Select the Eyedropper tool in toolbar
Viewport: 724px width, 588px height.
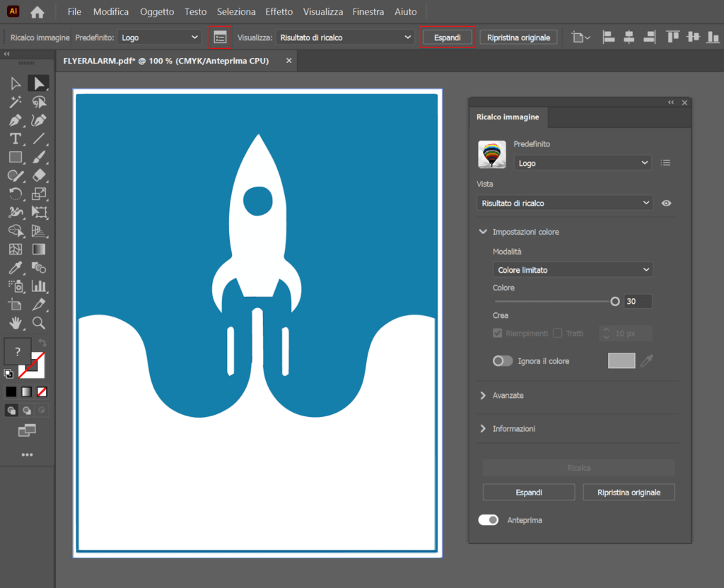point(16,268)
